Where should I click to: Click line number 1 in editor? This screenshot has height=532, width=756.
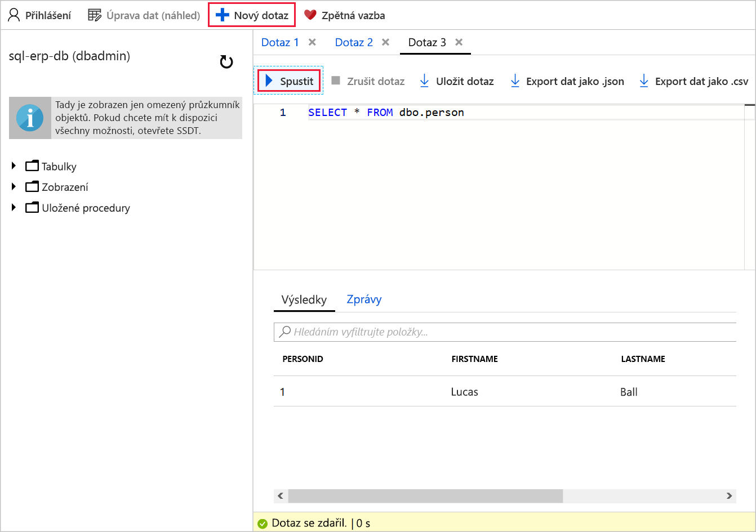pyautogui.click(x=283, y=113)
